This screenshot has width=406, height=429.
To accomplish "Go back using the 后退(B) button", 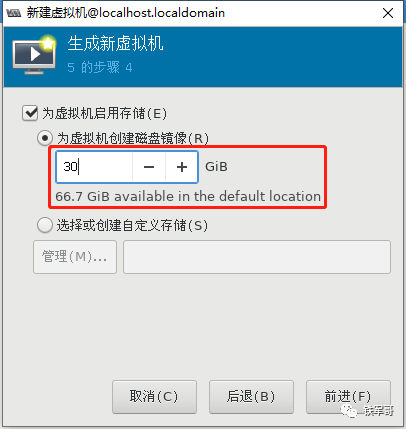I will pos(251,397).
